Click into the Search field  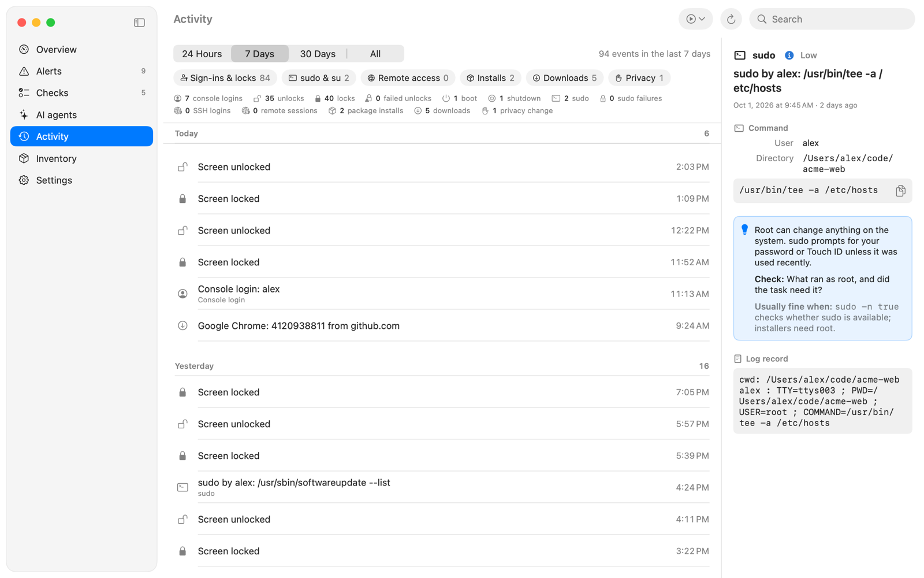pyautogui.click(x=832, y=19)
